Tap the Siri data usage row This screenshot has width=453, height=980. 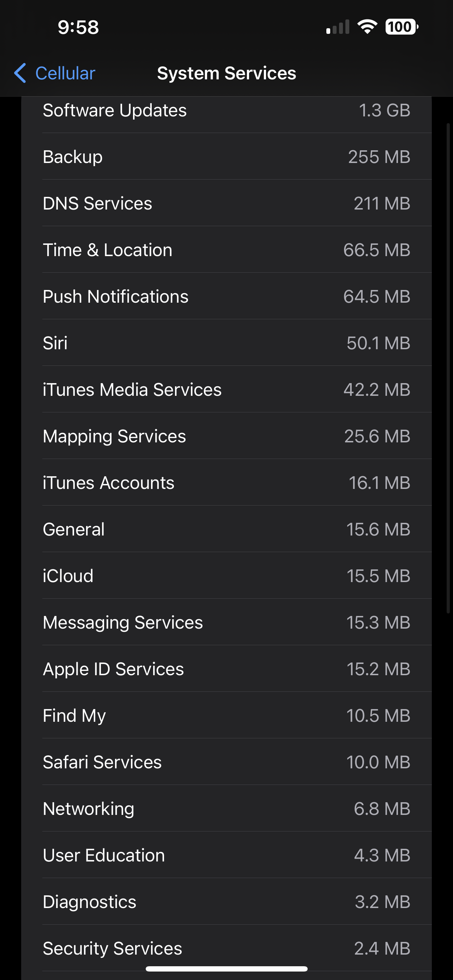[226, 343]
